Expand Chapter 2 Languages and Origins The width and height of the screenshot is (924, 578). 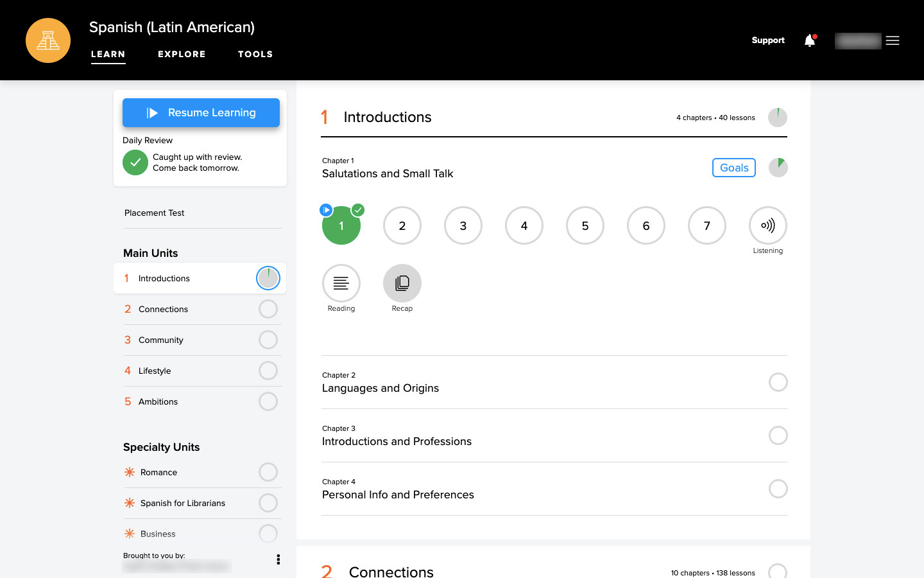(554, 382)
